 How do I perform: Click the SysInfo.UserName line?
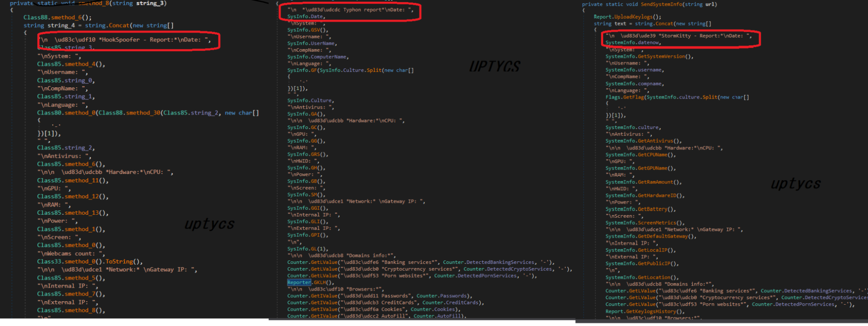click(x=312, y=43)
